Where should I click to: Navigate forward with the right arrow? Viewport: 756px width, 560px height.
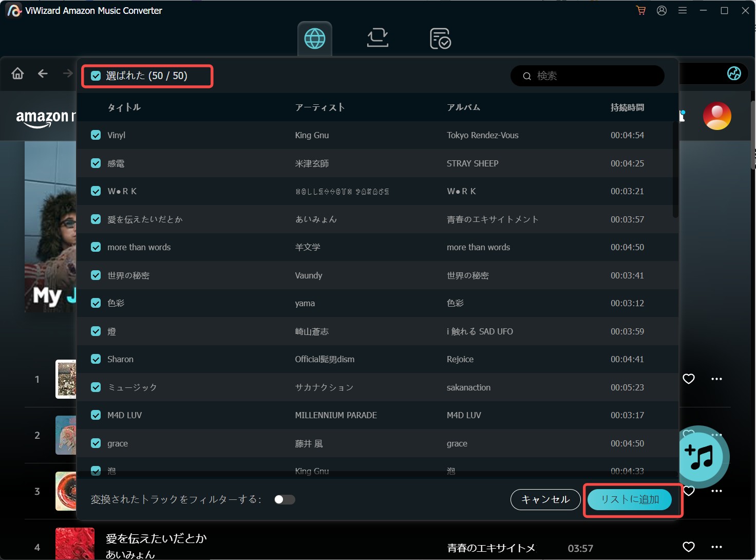[x=68, y=73]
